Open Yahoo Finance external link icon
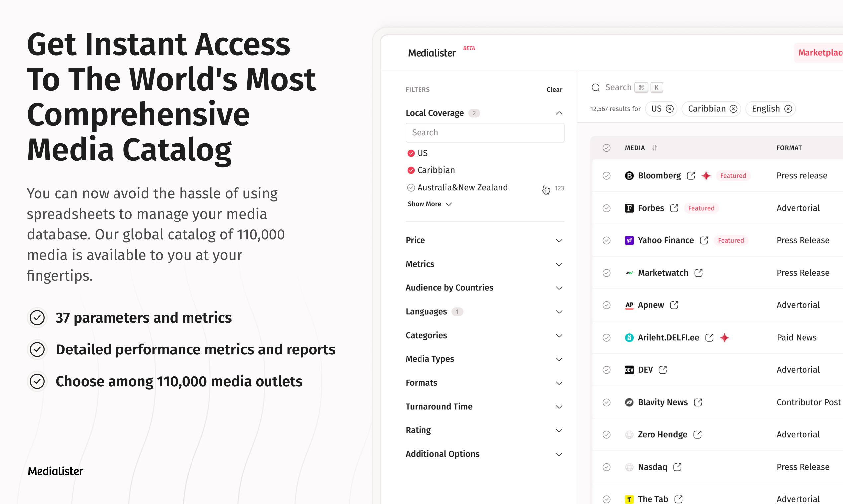Viewport: 843px width, 504px height. click(704, 240)
